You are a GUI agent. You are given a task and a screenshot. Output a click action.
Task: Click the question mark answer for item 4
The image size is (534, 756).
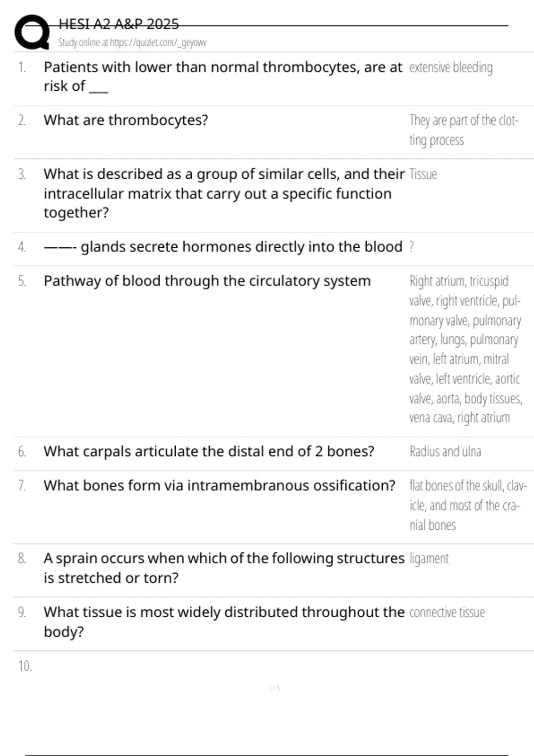(x=412, y=247)
